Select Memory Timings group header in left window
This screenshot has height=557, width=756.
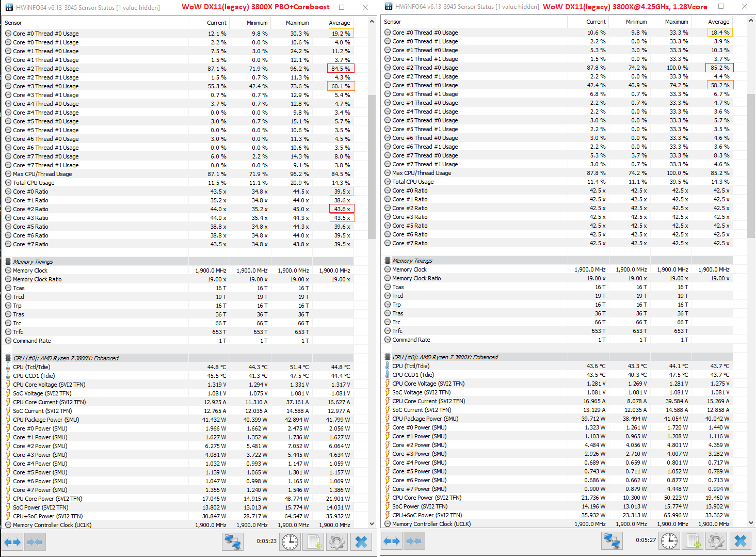[x=178, y=262]
